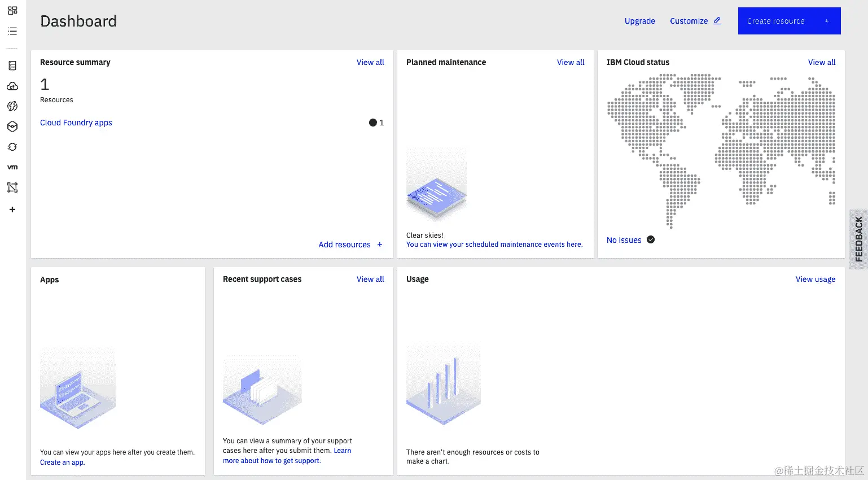Click the Usage bar chart illustration
The height and width of the screenshot is (480, 868).
[x=444, y=384]
